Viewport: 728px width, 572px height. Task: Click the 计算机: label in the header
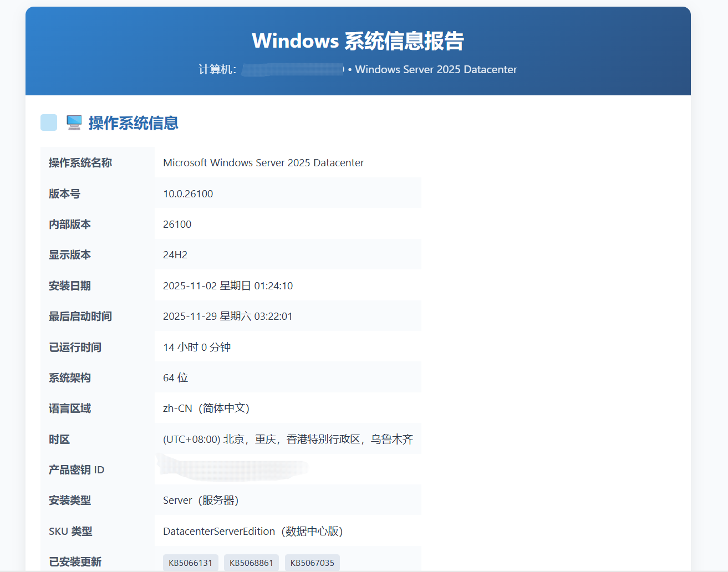(x=217, y=69)
